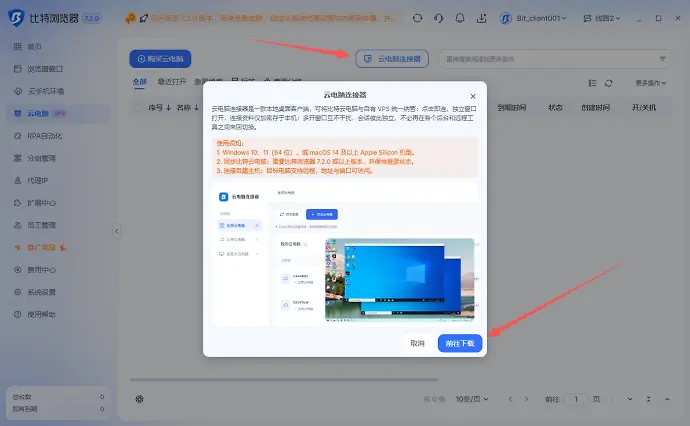Click 取消 in the dialog
Image resolution: width=690 pixels, height=426 pixels.
point(417,343)
